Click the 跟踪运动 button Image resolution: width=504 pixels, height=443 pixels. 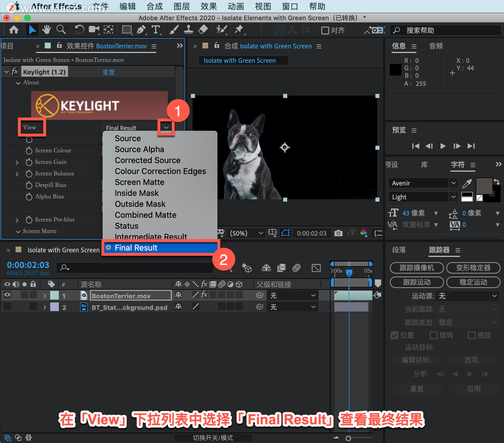point(417,282)
